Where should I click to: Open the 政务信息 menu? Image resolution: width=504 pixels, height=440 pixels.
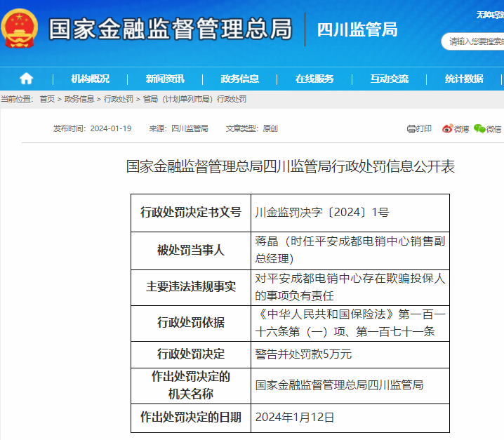point(240,79)
